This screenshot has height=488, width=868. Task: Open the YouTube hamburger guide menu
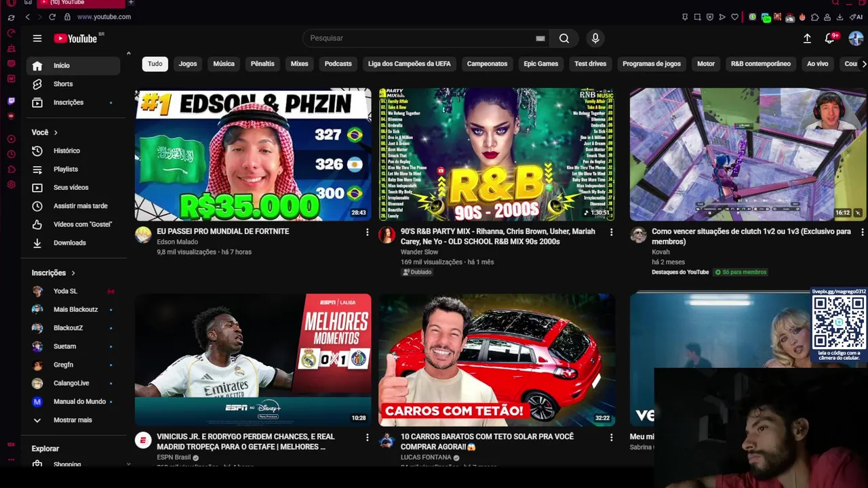(37, 39)
